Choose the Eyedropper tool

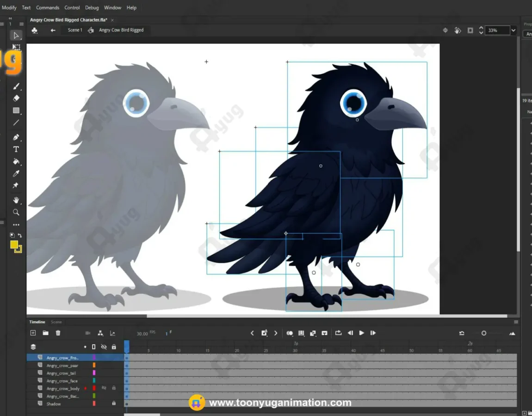16,174
